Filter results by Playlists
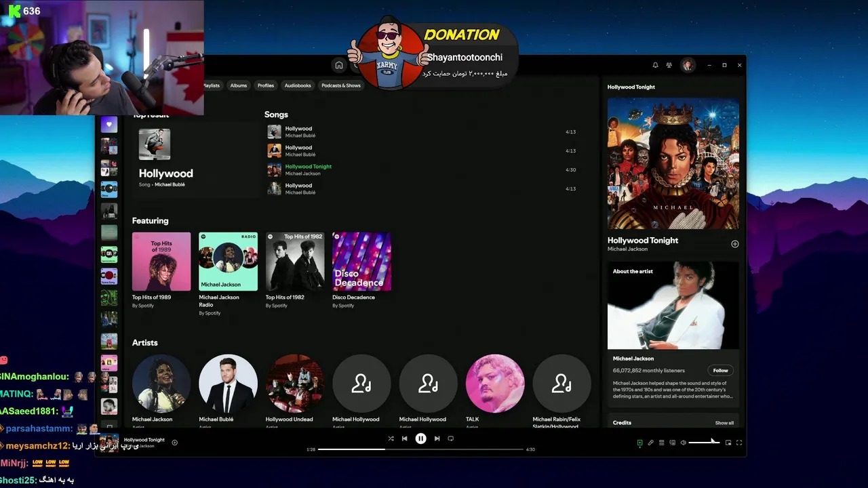 pos(212,85)
